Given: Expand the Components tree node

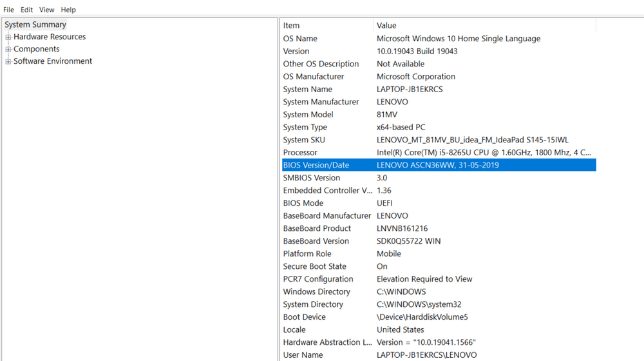Looking at the screenshot, I should (8, 50).
